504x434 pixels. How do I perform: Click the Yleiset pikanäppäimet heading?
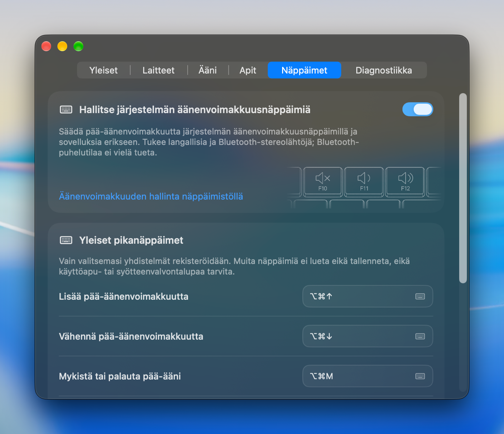click(131, 240)
